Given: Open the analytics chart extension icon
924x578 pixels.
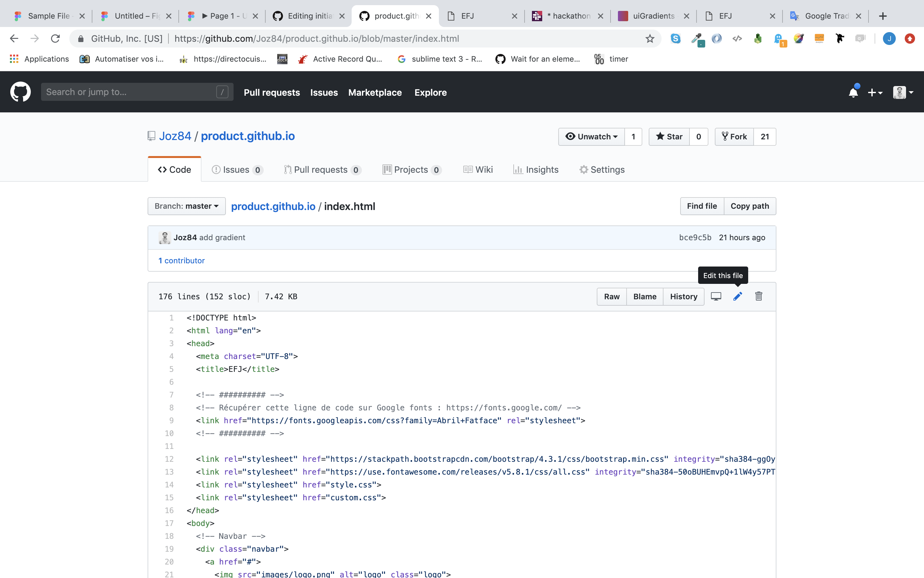Looking at the screenshot, I should 819,39.
